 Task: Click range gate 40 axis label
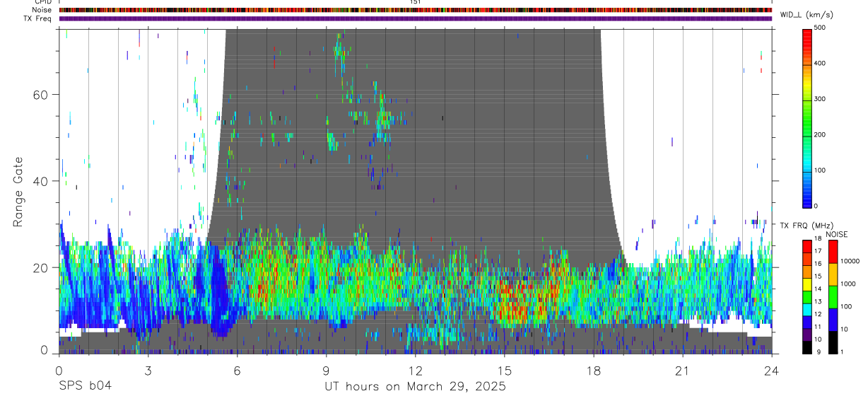pyautogui.click(x=41, y=181)
